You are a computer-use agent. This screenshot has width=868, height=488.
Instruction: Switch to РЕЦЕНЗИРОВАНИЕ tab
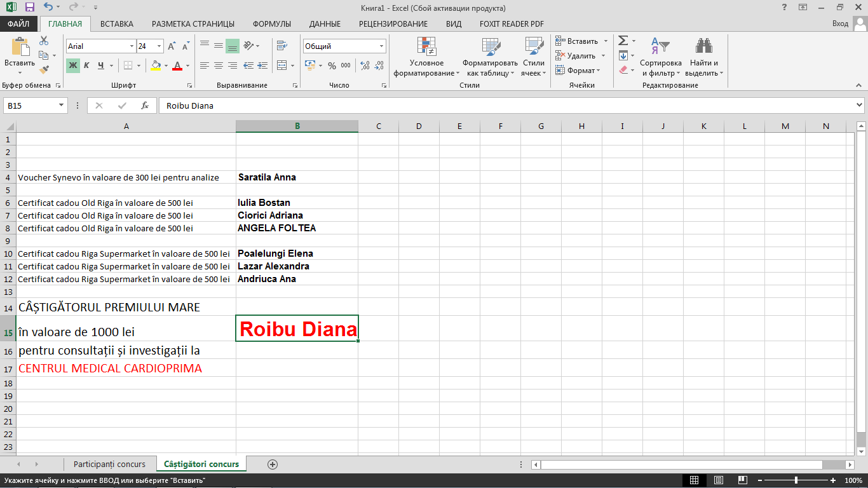[393, 24]
